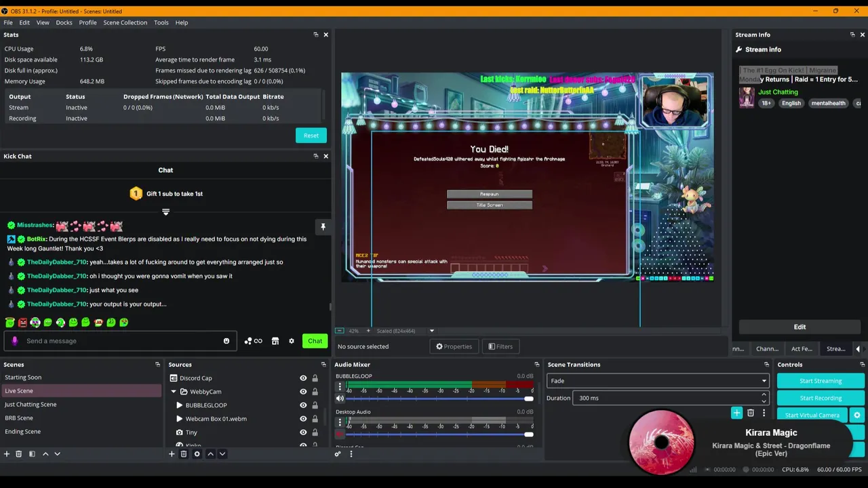The height and width of the screenshot is (488, 868).
Task: Add a scene transition with plus button
Action: point(736,413)
